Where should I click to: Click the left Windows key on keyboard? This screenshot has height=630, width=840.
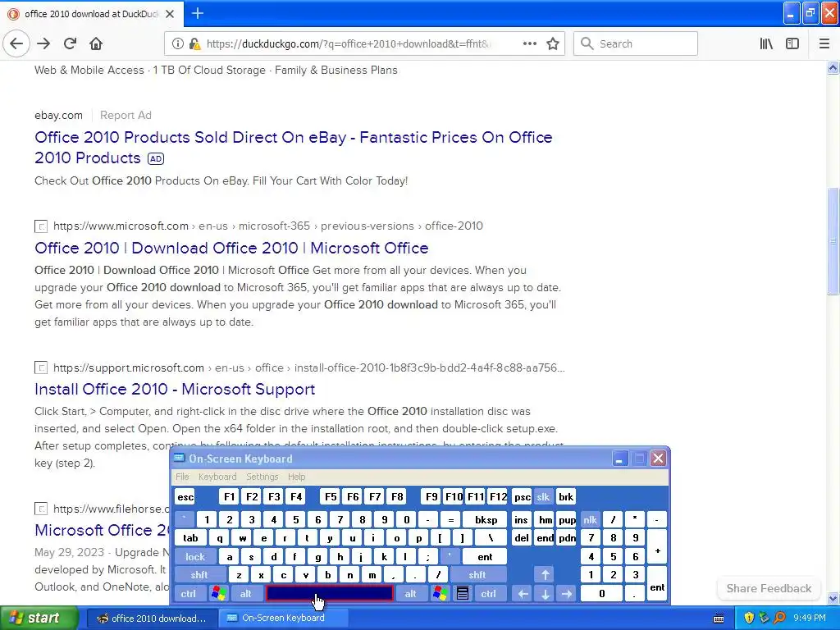[218, 594]
